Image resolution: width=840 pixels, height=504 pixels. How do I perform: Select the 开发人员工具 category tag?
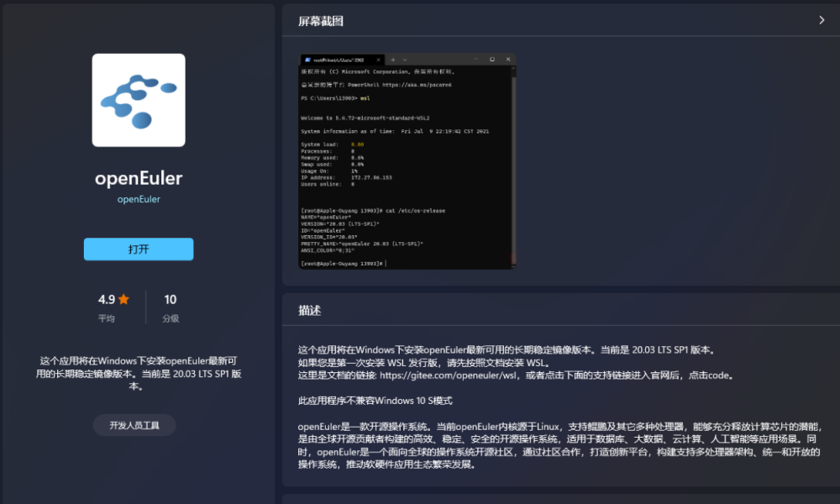pos(134,425)
